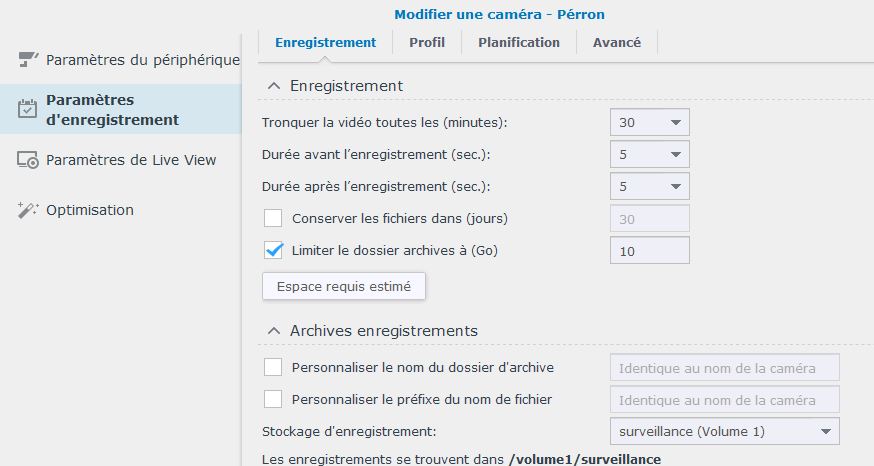Collapse the Enregistrement section
Image resolution: width=874 pixels, height=466 pixels.
273,86
